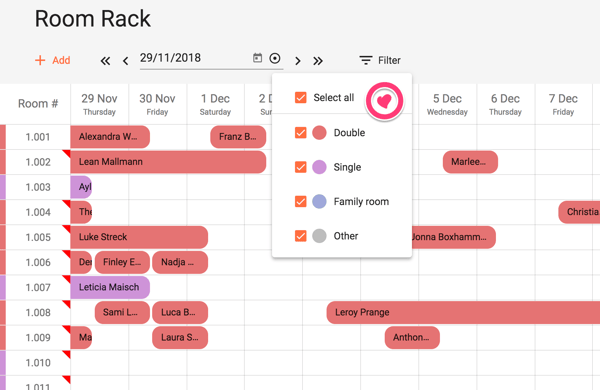
Task: Open Nadja ... booking in room 1.006
Action: point(180,262)
